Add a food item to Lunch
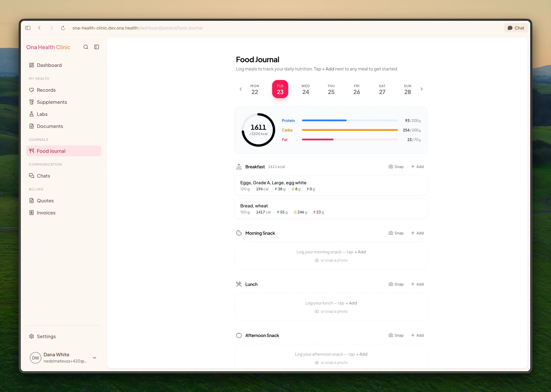This screenshot has width=551, height=392. (x=417, y=284)
